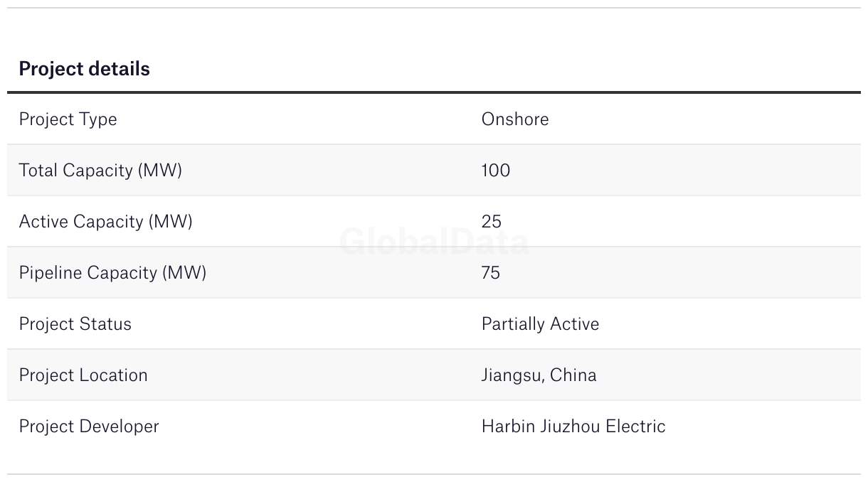This screenshot has height=482, width=868.
Task: Click the word Electric in developer name
Action: [635, 426]
